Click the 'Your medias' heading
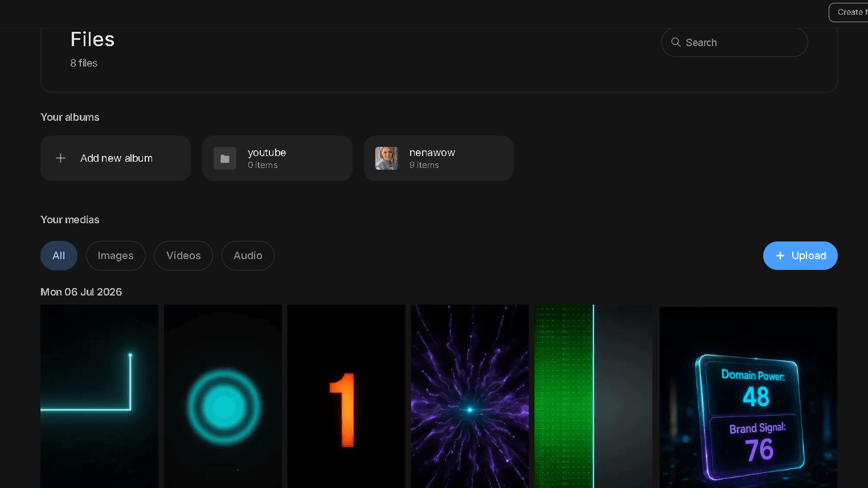The height and width of the screenshot is (488, 868). [70, 220]
